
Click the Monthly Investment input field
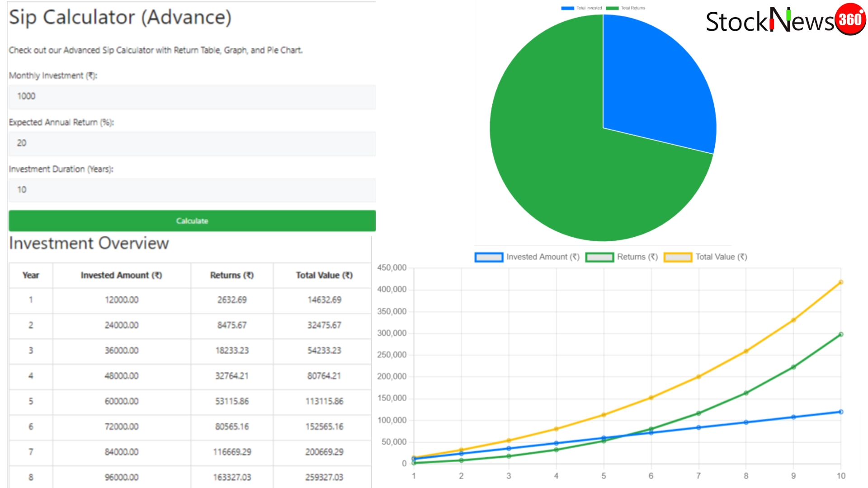tap(192, 96)
